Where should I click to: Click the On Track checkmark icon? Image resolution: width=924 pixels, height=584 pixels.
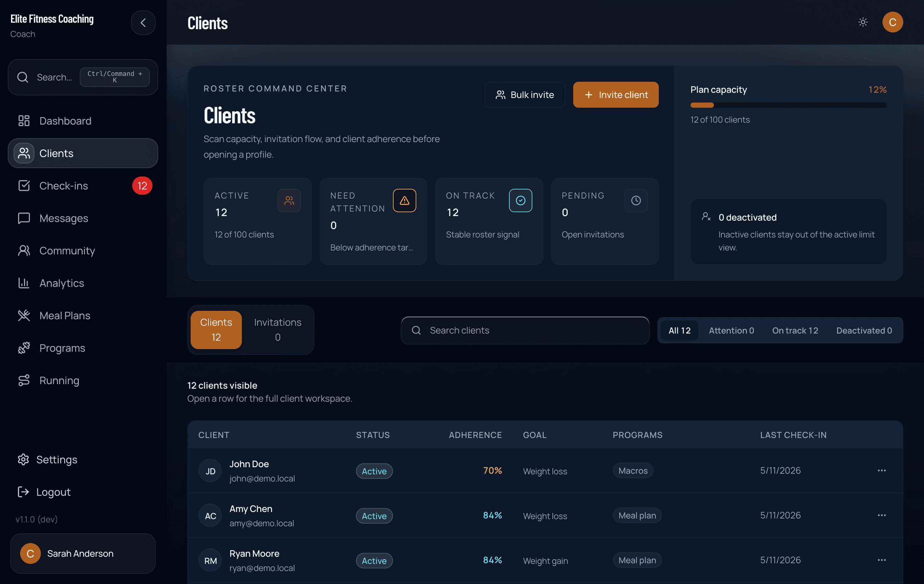coord(520,201)
